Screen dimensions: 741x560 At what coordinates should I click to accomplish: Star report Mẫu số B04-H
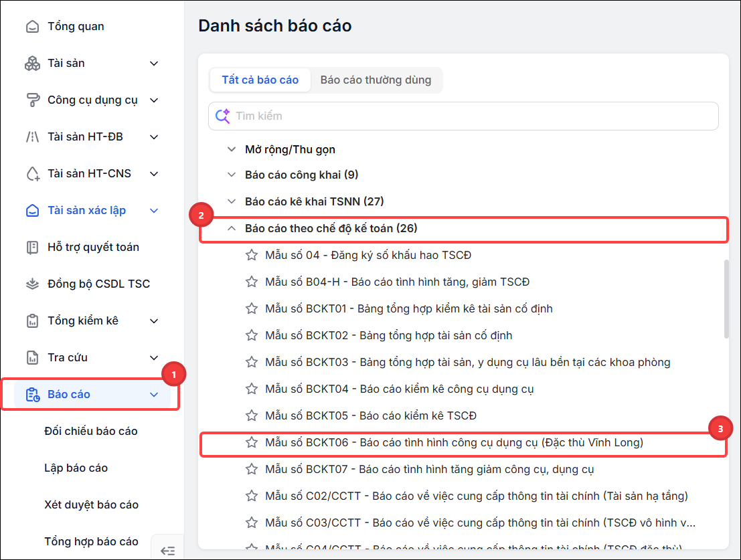252,282
